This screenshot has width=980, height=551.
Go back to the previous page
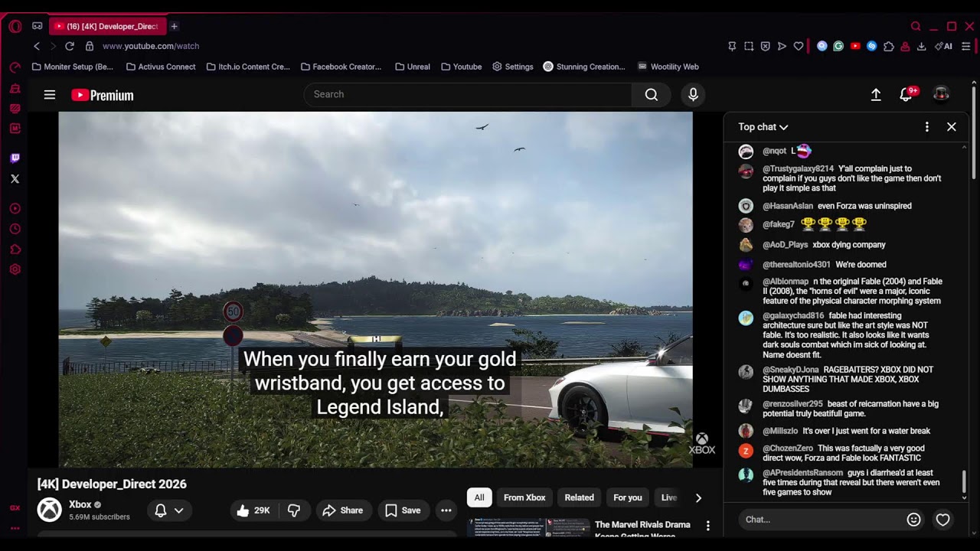pos(37,46)
